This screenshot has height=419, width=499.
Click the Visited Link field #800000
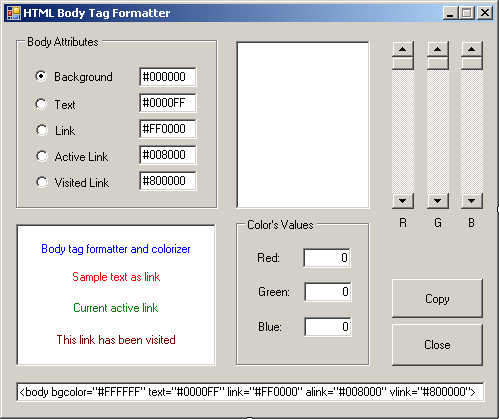coord(168,181)
